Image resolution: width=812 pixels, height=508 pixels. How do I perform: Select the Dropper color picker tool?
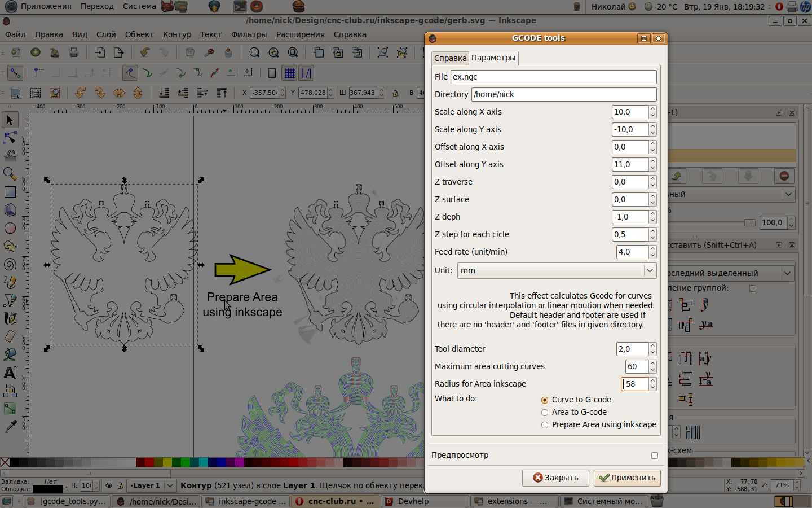tap(10, 427)
